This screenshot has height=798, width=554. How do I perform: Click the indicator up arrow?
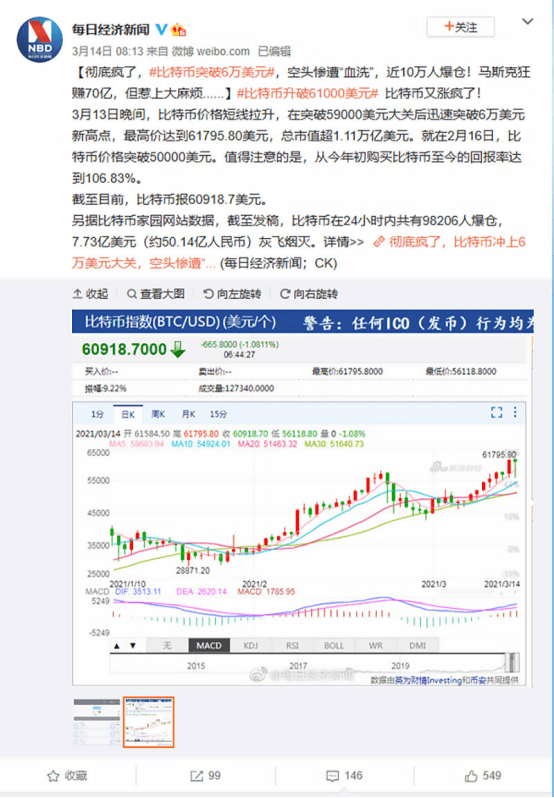coord(116,645)
